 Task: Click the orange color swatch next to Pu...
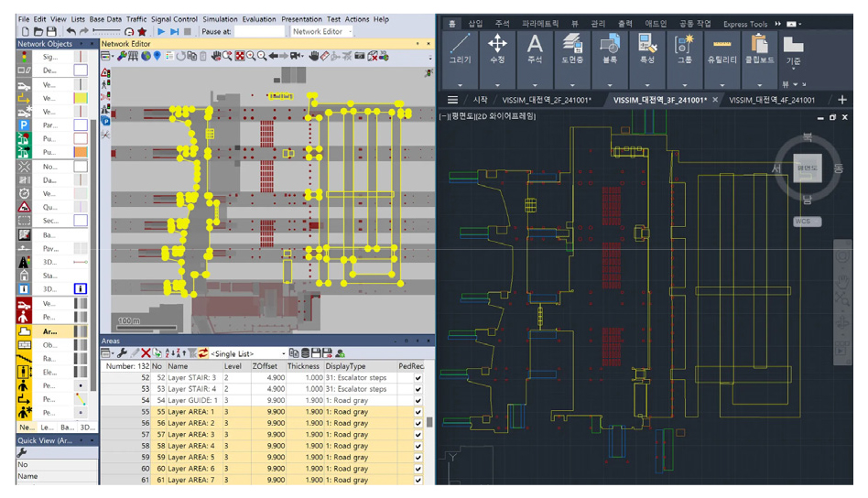(x=80, y=152)
